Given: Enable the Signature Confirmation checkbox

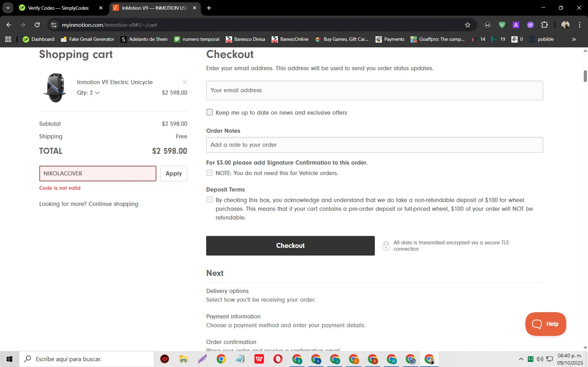Looking at the screenshot, I should point(210,173).
